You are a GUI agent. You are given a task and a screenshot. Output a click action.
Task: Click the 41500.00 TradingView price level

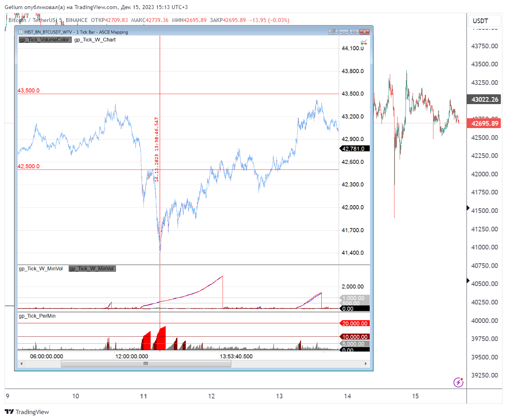pos(485,211)
